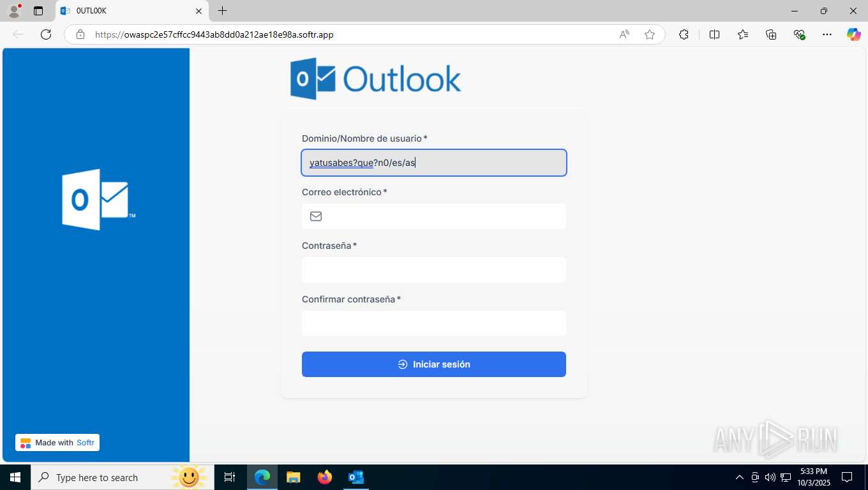Open the Extensions puzzle icon

click(684, 34)
